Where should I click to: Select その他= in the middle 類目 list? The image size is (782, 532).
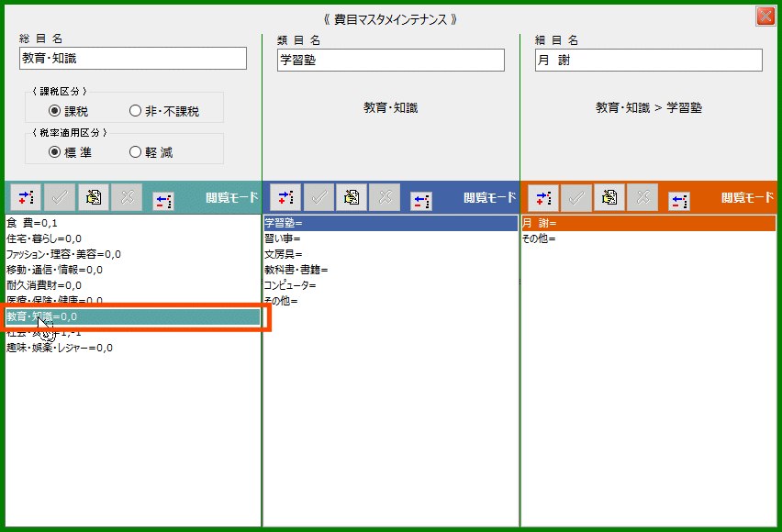[x=391, y=301]
